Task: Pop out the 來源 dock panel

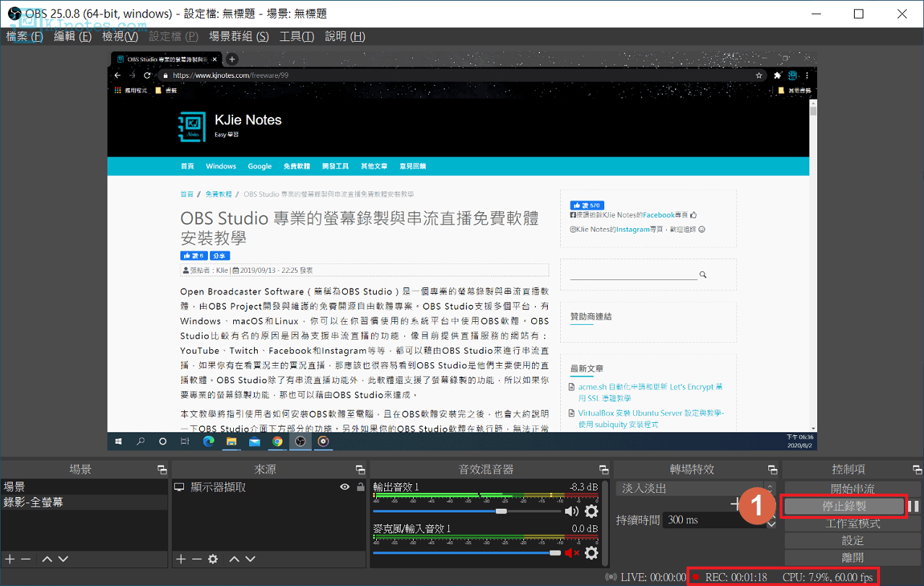Action: coord(360,470)
